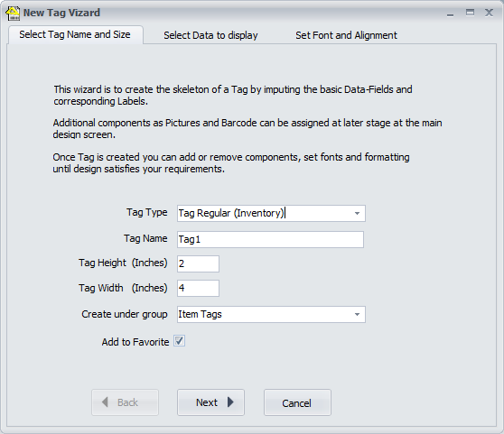Click into the Tag Width field
This screenshot has height=434, width=504.
[x=198, y=288]
